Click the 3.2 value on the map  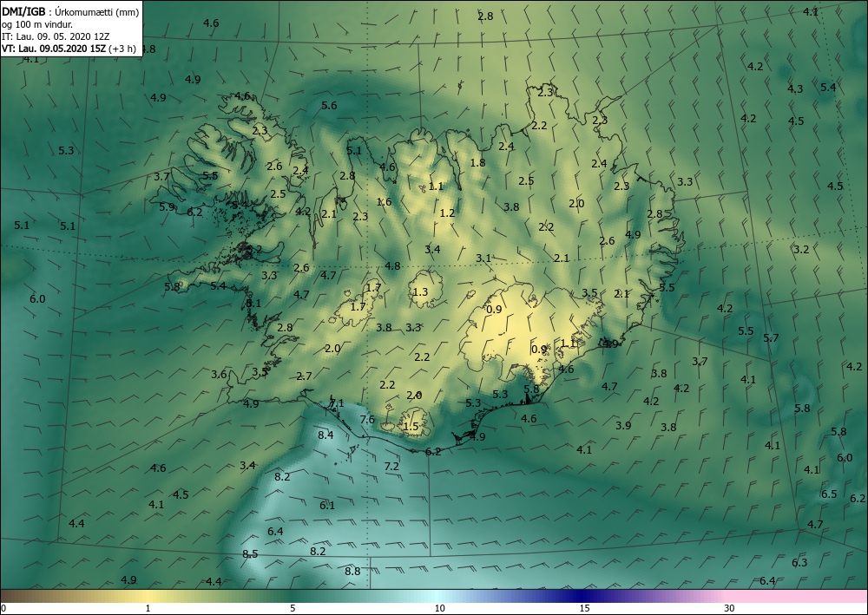click(801, 250)
